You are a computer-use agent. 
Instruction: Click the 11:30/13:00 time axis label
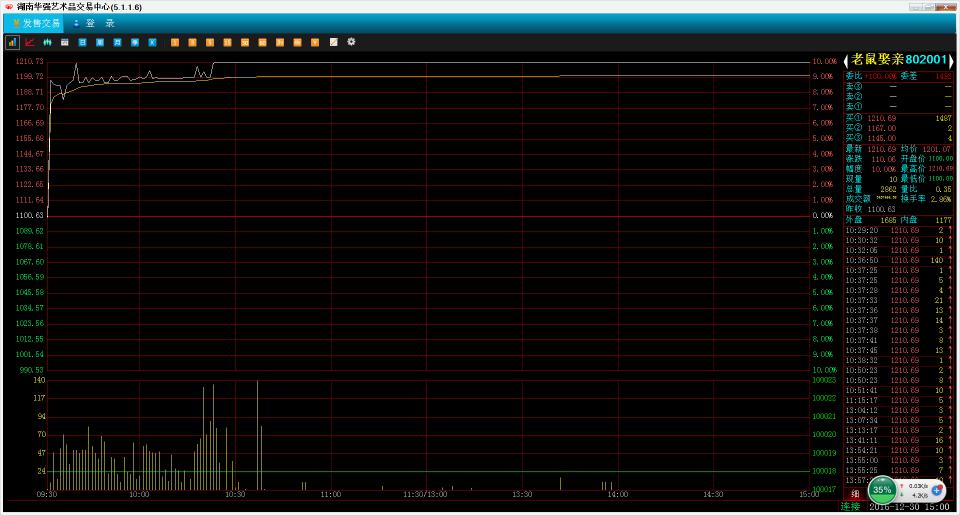pos(425,494)
